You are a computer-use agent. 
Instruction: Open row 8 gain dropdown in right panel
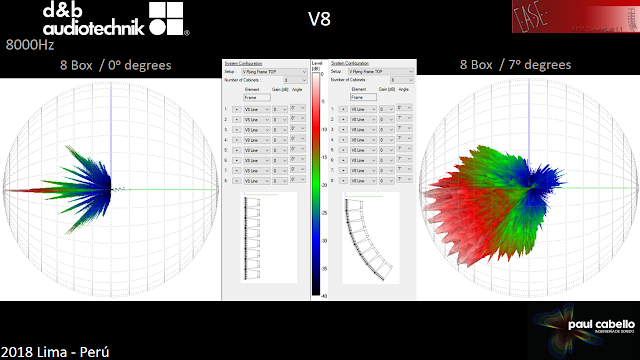tap(387, 181)
